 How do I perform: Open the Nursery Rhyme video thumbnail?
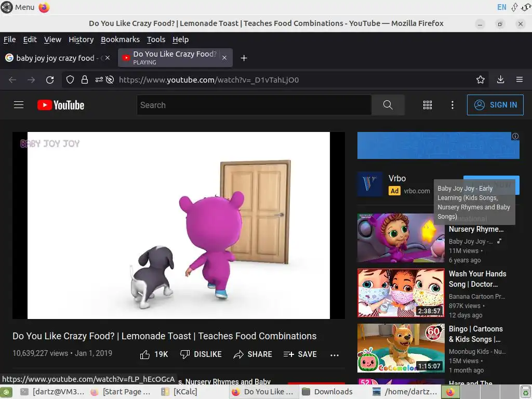401,238
